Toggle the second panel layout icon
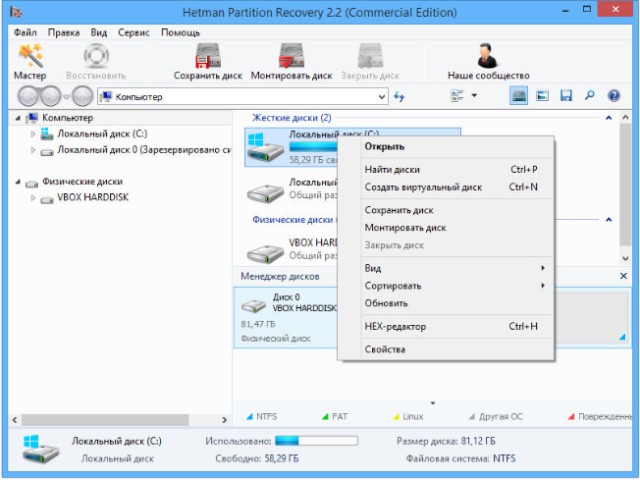Viewport: 640px width, 480px height. tap(542, 96)
